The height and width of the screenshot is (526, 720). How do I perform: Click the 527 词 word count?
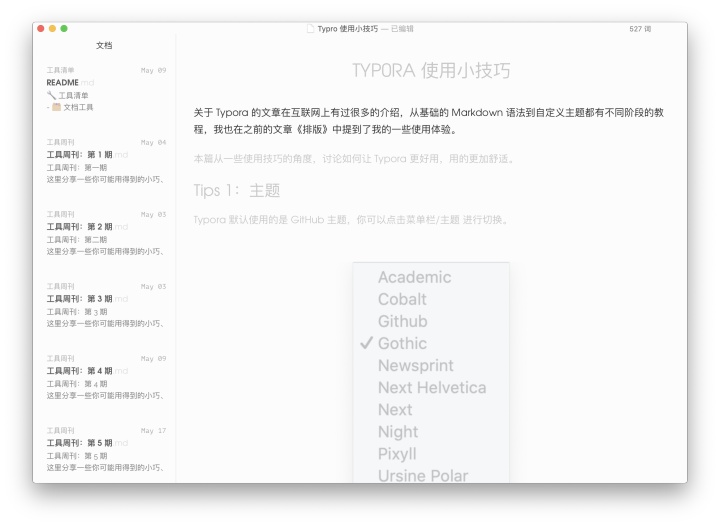click(x=640, y=28)
